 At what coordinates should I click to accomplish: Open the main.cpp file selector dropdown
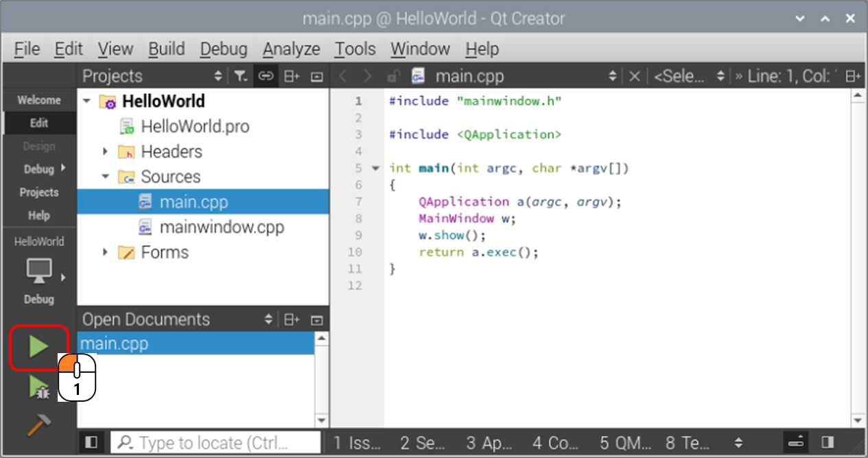613,76
